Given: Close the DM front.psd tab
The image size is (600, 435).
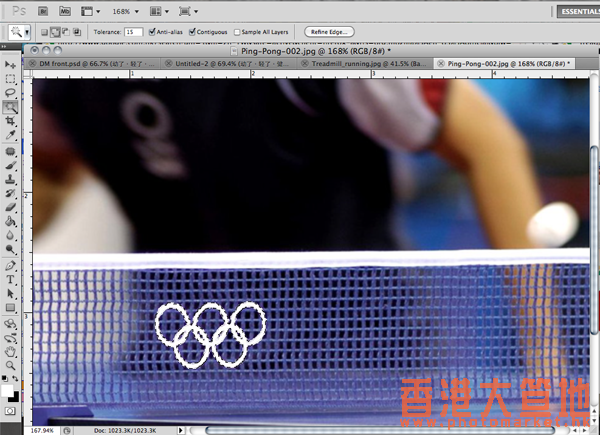Looking at the screenshot, I should coord(32,64).
